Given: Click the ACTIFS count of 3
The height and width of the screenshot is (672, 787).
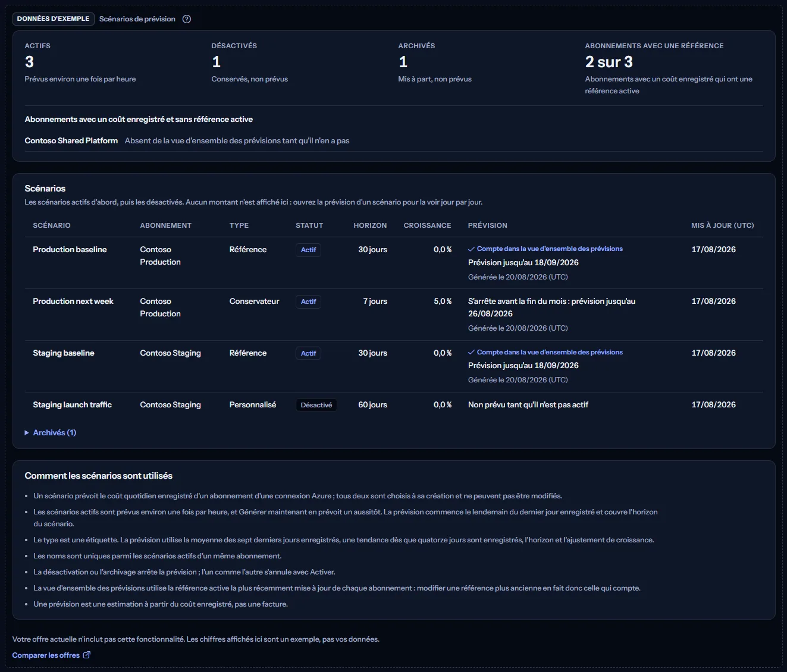Looking at the screenshot, I should 29,62.
